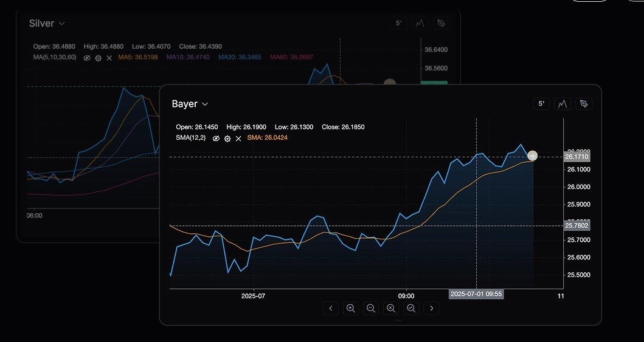Toggle MA(5,10,30,60) visibility eye in Silver chart
This screenshot has height=342, width=644.
pyautogui.click(x=87, y=58)
